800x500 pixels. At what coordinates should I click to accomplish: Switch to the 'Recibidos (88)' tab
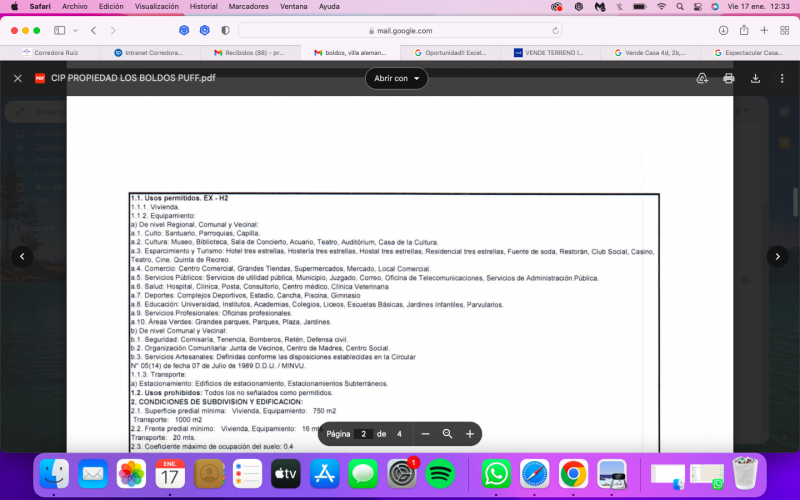point(250,53)
